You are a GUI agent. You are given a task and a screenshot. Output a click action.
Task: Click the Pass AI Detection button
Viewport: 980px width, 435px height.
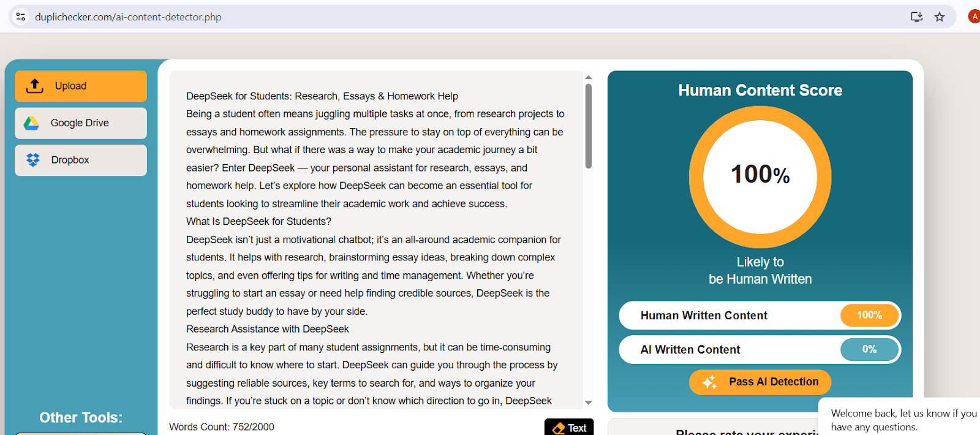point(759,382)
